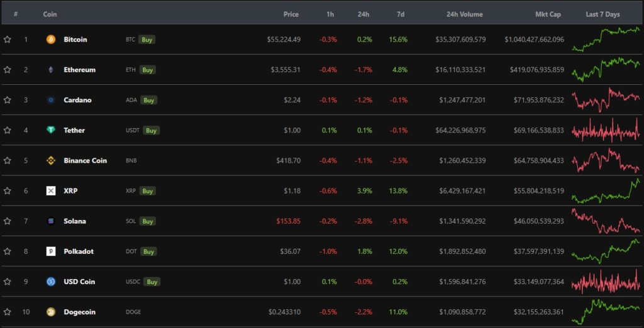Image resolution: width=644 pixels, height=328 pixels.
Task: Open the Polkadot coin name link
Action: click(x=79, y=251)
